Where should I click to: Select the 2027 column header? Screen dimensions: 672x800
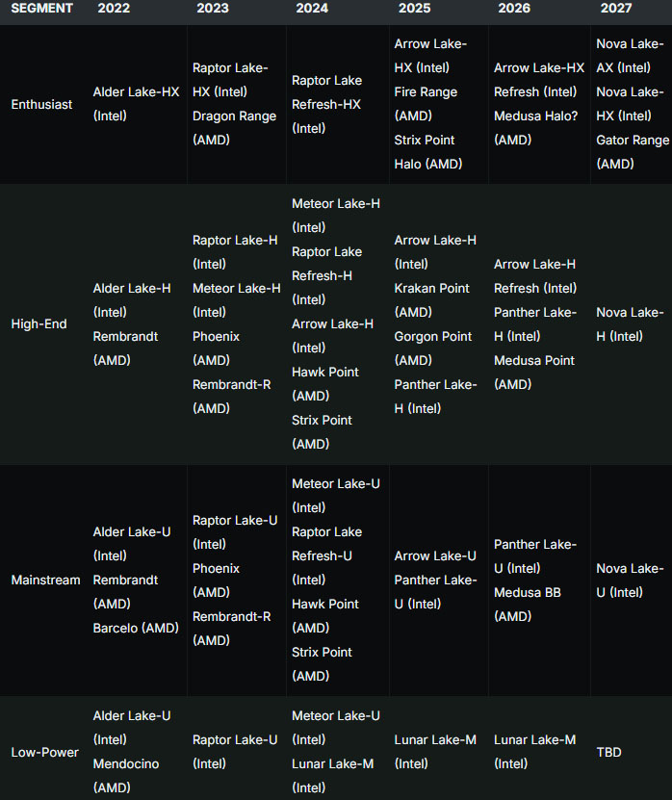[x=616, y=8]
